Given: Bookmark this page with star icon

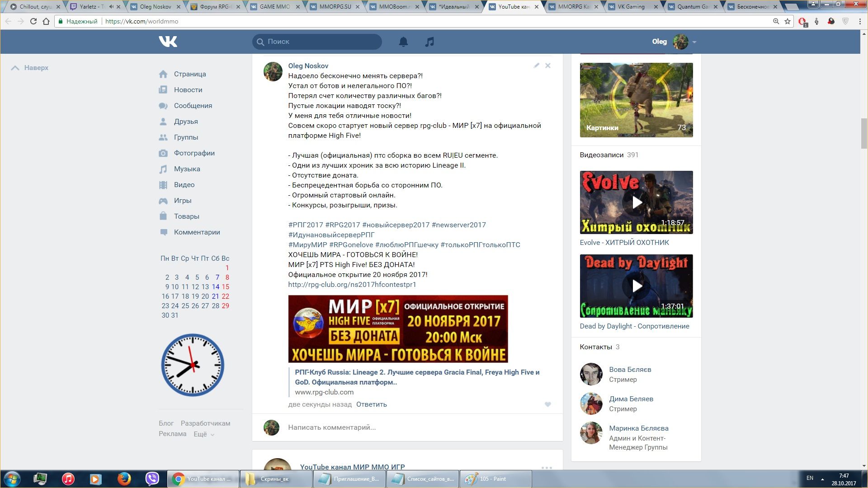Looking at the screenshot, I should click(x=787, y=21).
